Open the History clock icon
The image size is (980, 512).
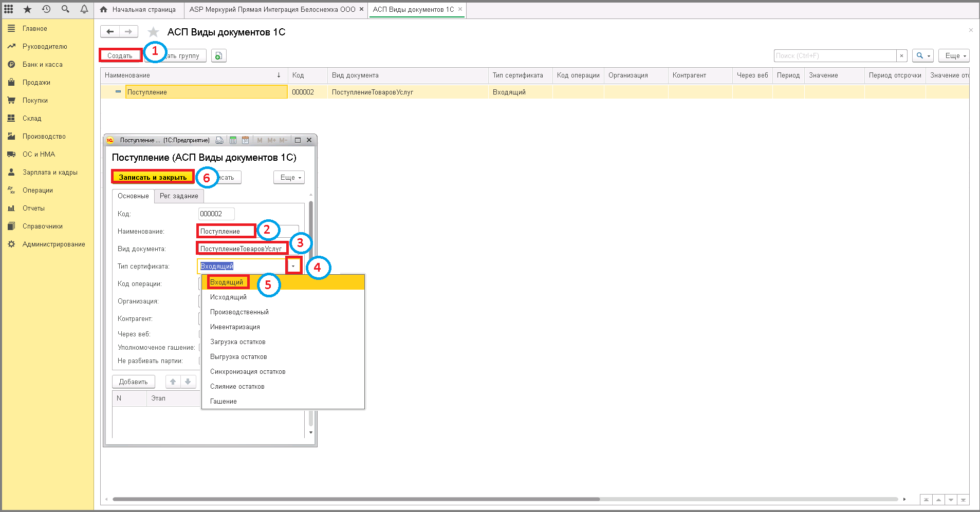46,9
